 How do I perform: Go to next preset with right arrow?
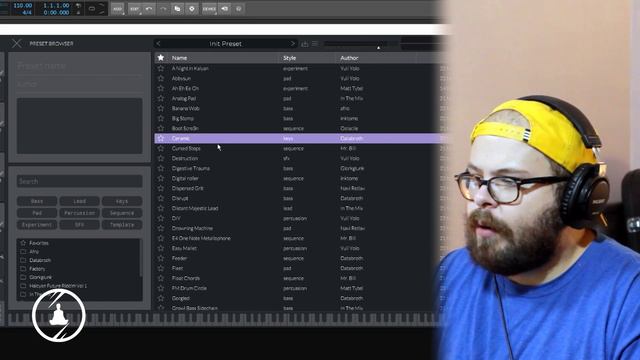point(292,44)
